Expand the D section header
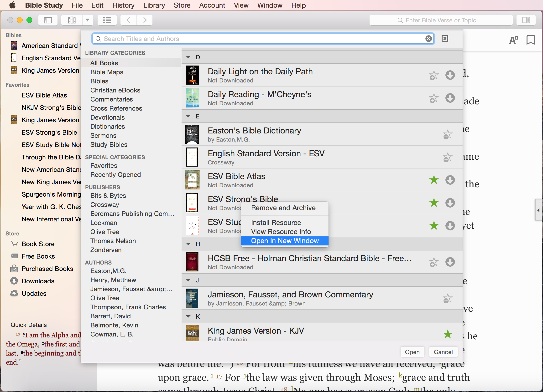 188,57
